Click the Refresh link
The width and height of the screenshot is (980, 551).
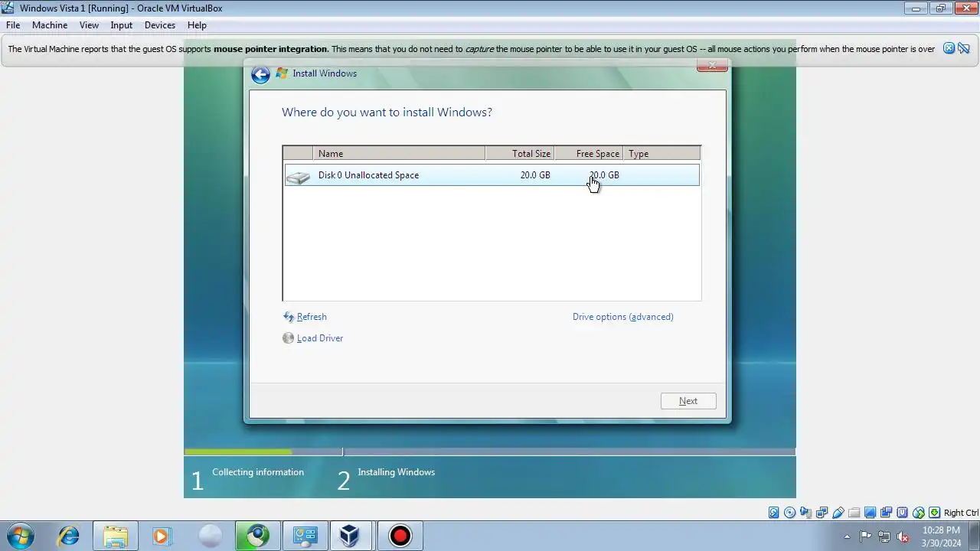[x=312, y=317]
